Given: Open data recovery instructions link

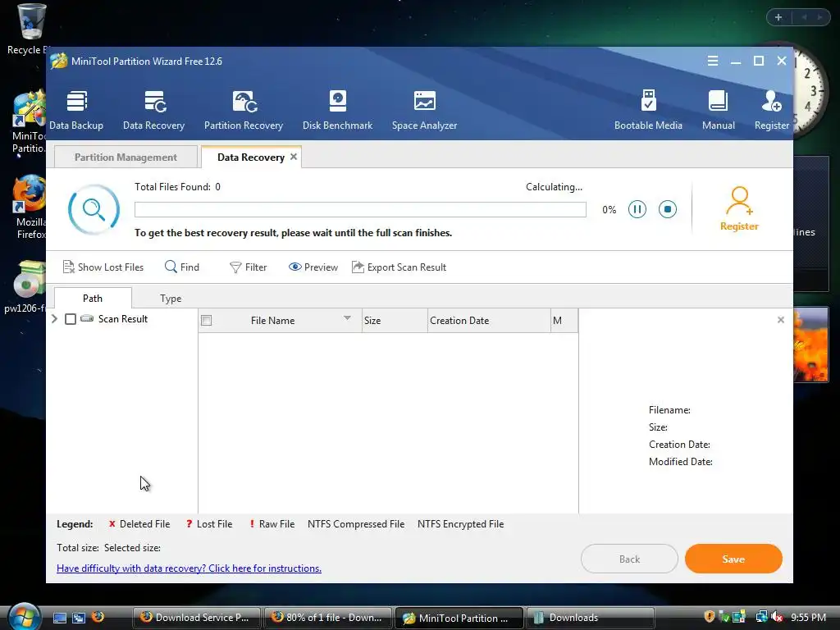Looking at the screenshot, I should click(189, 568).
